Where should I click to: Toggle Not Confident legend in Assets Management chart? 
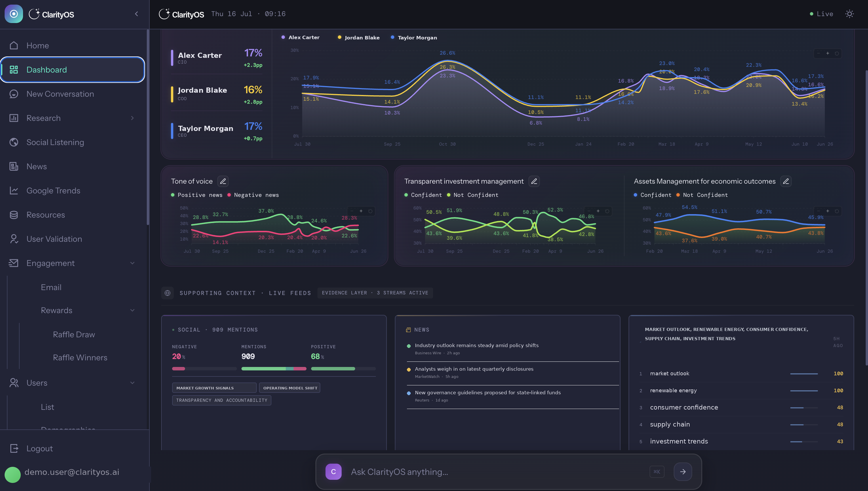tap(702, 195)
